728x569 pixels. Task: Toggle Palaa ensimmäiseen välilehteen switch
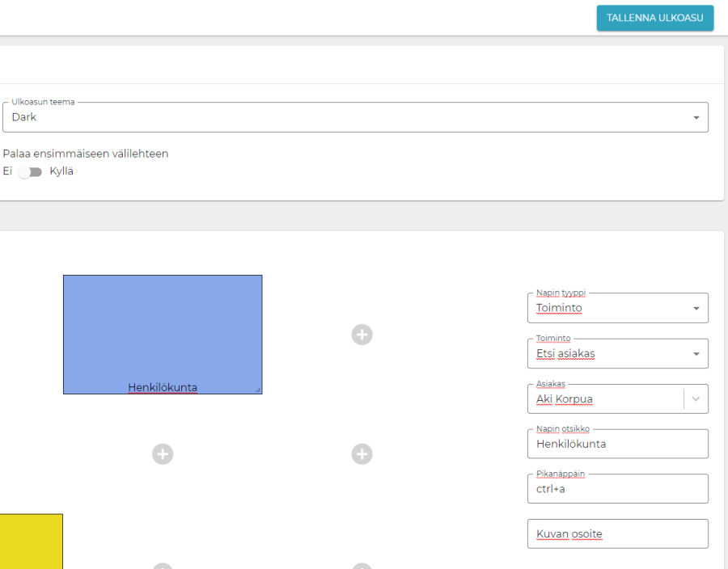click(31, 172)
